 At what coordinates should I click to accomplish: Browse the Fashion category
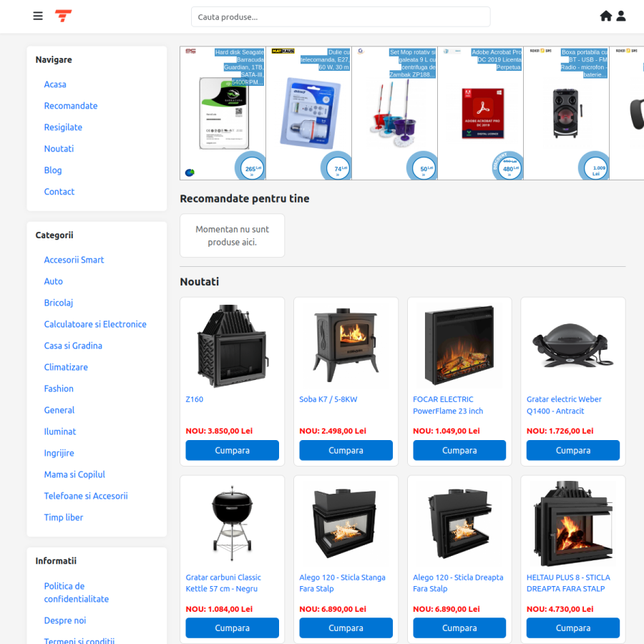point(59,389)
